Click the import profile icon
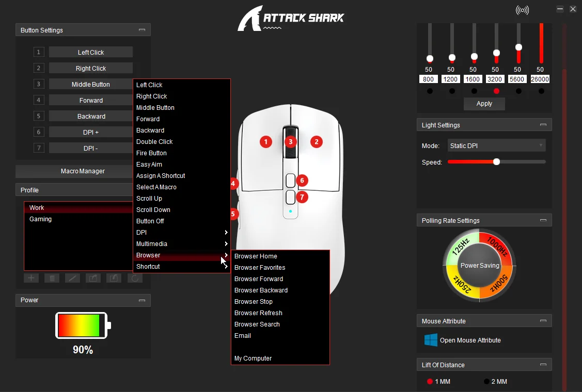This screenshot has width=582, height=392. point(114,278)
